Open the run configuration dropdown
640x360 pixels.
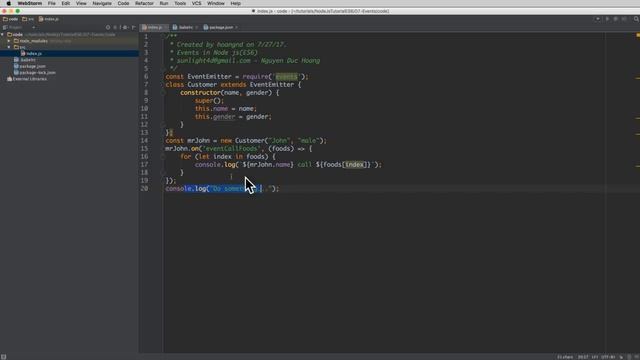pyautogui.click(x=598, y=19)
